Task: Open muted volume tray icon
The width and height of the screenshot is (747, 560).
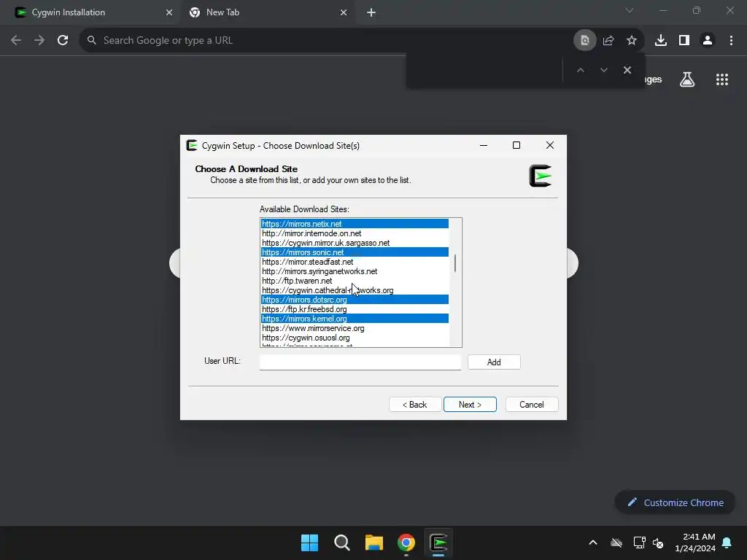Action: (x=658, y=542)
